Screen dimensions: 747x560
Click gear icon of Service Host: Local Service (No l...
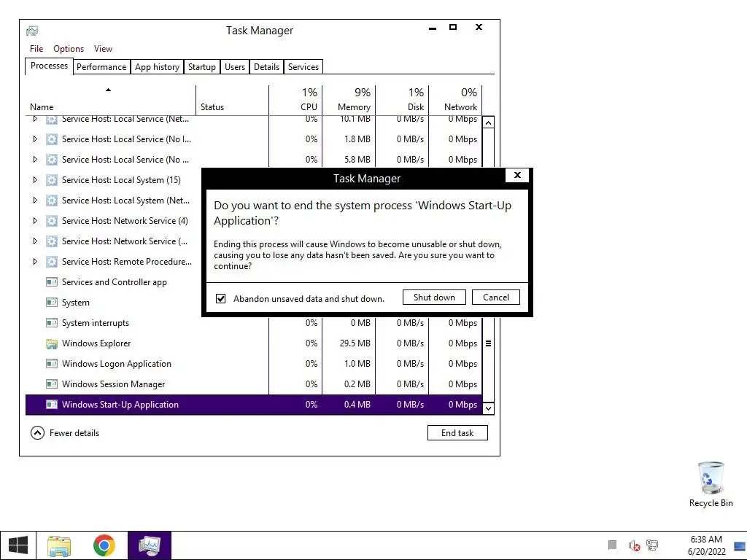tap(52, 139)
